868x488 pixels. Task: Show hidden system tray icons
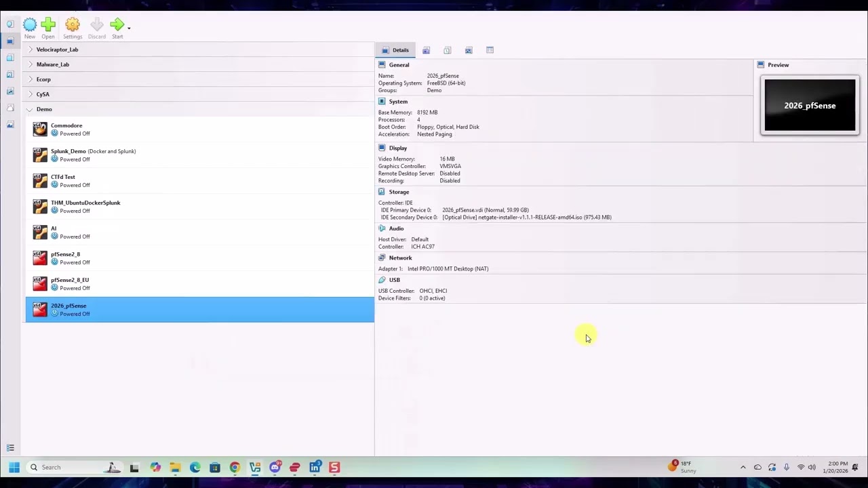[743, 467]
